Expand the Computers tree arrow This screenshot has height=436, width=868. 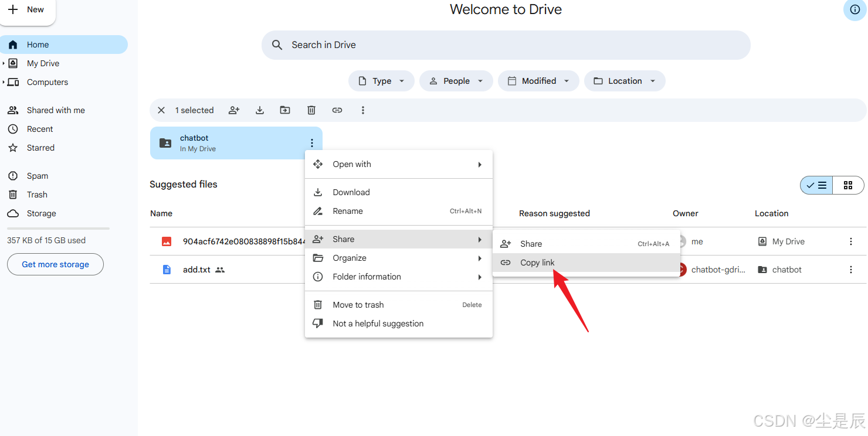pyautogui.click(x=3, y=82)
